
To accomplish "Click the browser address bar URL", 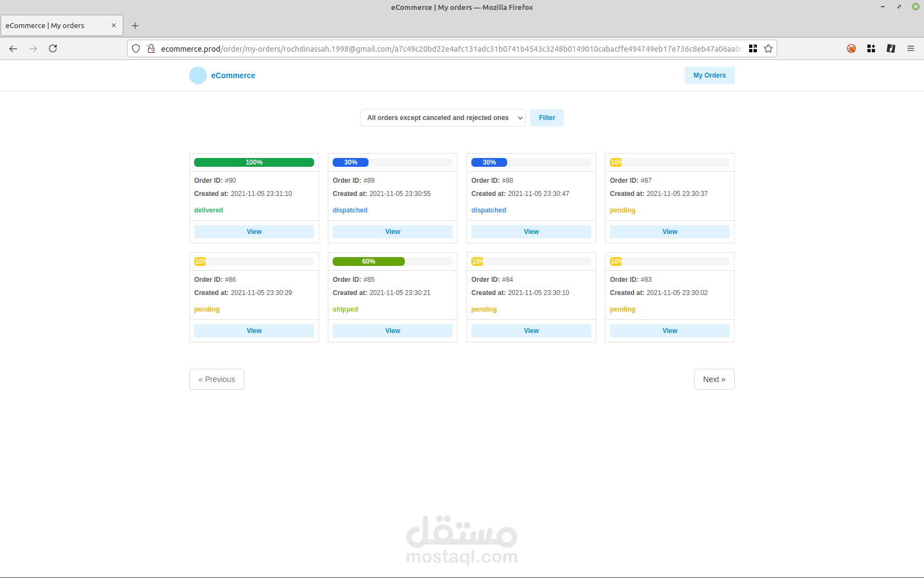I will (x=451, y=48).
